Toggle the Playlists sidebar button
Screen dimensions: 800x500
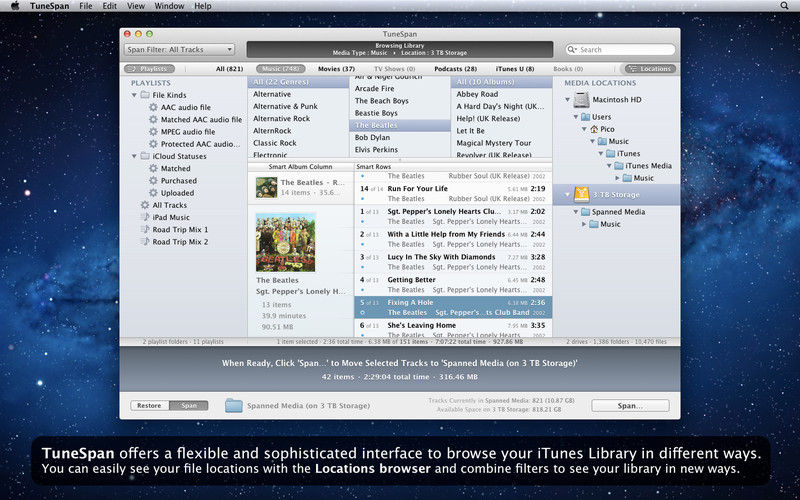149,68
